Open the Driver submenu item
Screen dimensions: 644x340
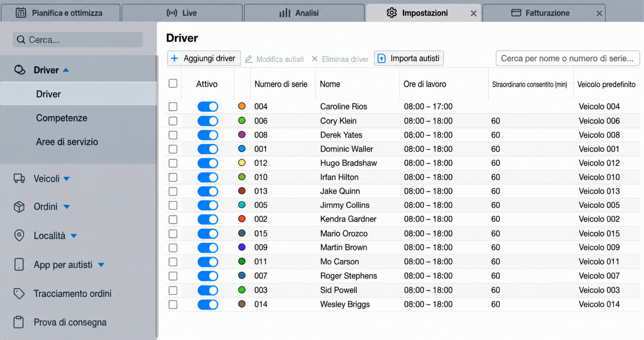point(78,94)
